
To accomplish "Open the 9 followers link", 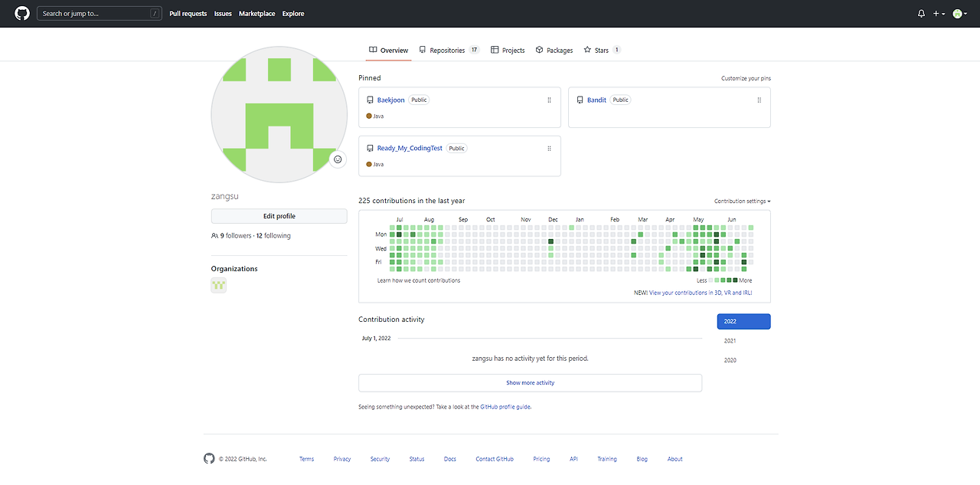I will tap(236, 236).
